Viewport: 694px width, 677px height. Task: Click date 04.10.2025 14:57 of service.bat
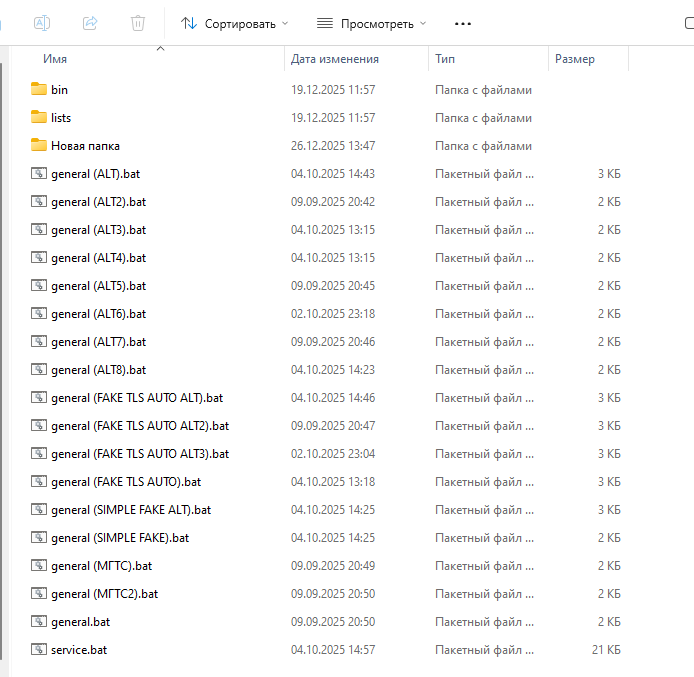(x=333, y=650)
